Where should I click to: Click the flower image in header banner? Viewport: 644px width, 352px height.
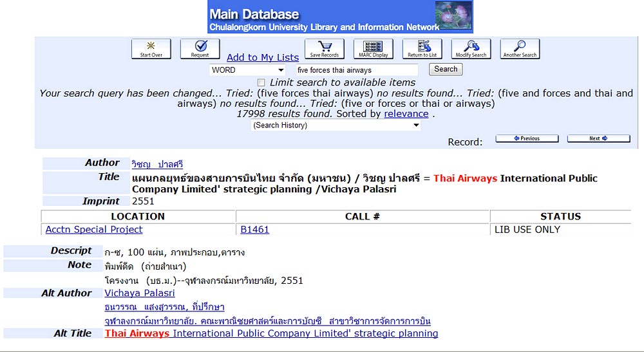[453, 15]
